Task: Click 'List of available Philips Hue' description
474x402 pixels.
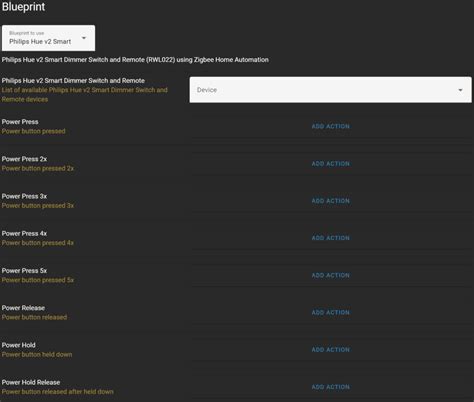Action: click(x=85, y=95)
